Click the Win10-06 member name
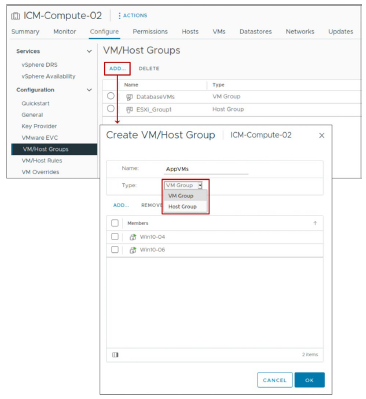This screenshot has width=366, height=399. (x=152, y=250)
